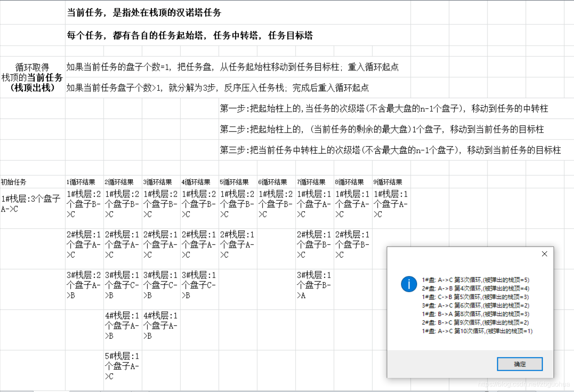Select the '第二步' description cell
Screen dimensions: 574x392
pos(396,129)
